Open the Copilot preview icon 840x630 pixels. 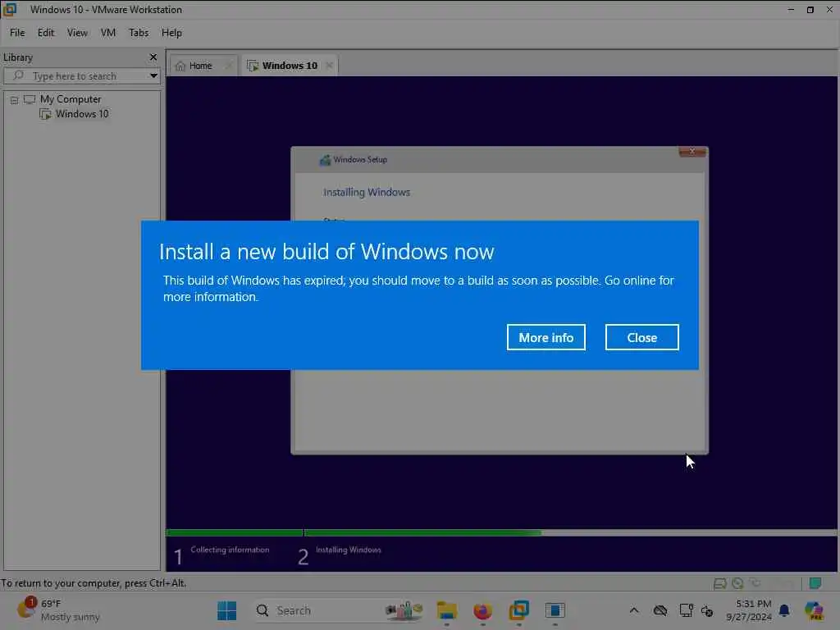pyautogui.click(x=814, y=610)
